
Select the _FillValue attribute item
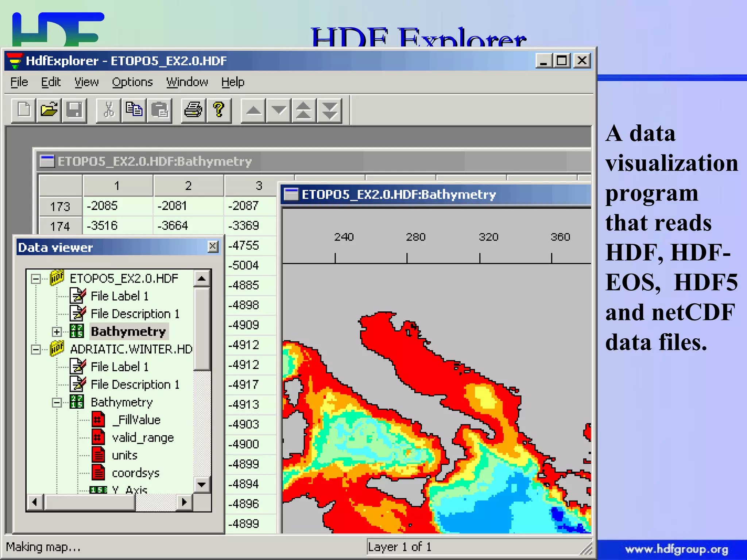coord(136,420)
